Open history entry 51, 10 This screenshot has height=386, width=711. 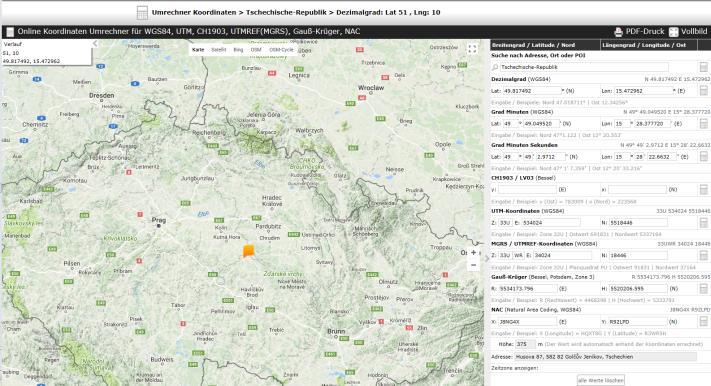click(x=11, y=53)
